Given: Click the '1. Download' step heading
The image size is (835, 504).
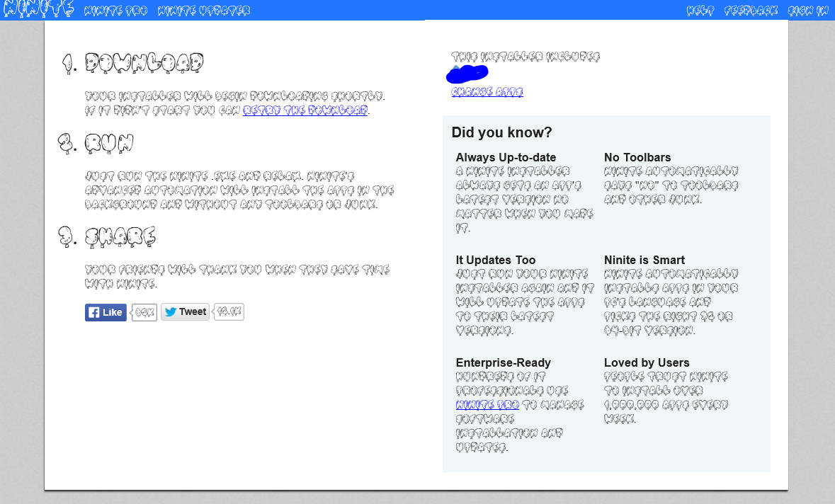Looking at the screenshot, I should click(x=132, y=63).
